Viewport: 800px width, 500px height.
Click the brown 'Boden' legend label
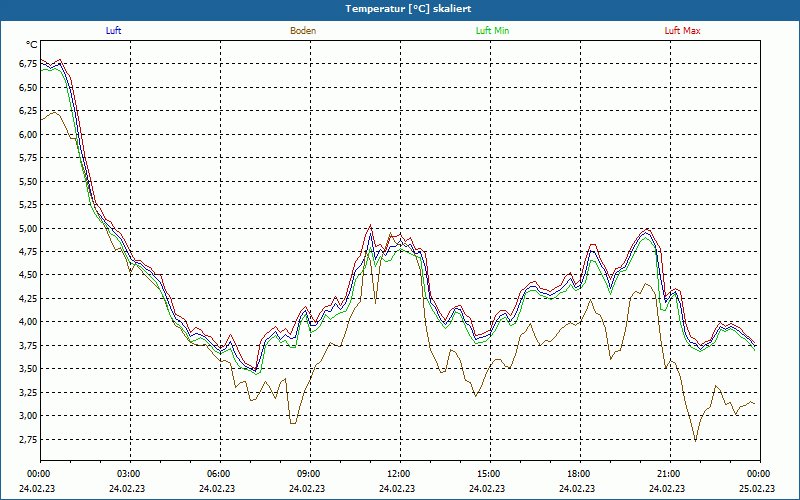coord(303,31)
